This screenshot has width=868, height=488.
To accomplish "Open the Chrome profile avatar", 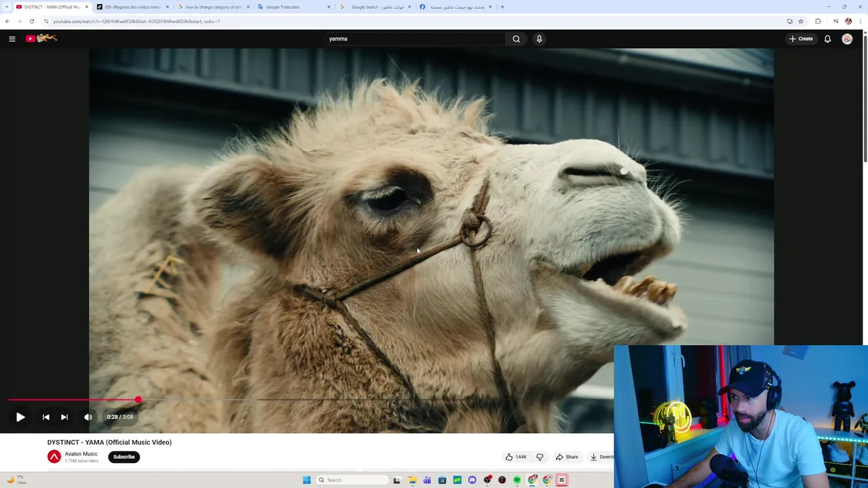I will (848, 21).
